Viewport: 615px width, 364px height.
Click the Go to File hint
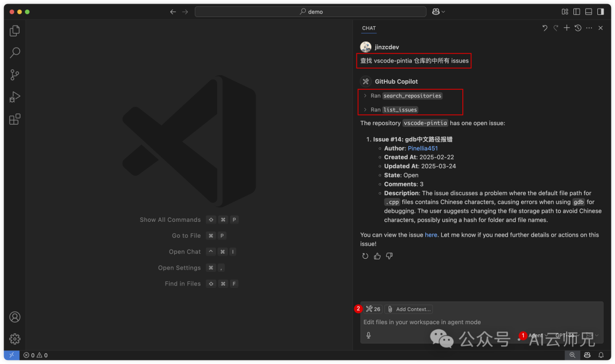[199, 236]
